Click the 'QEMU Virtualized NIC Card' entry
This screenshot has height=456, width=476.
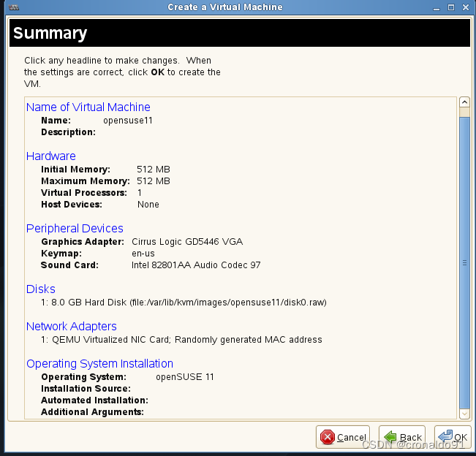coord(181,340)
